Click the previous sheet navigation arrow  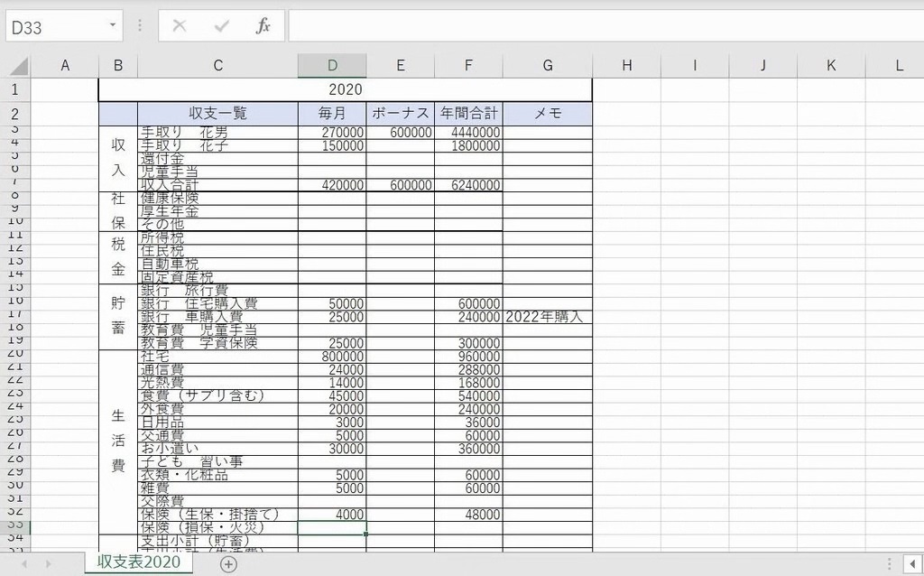(x=24, y=563)
